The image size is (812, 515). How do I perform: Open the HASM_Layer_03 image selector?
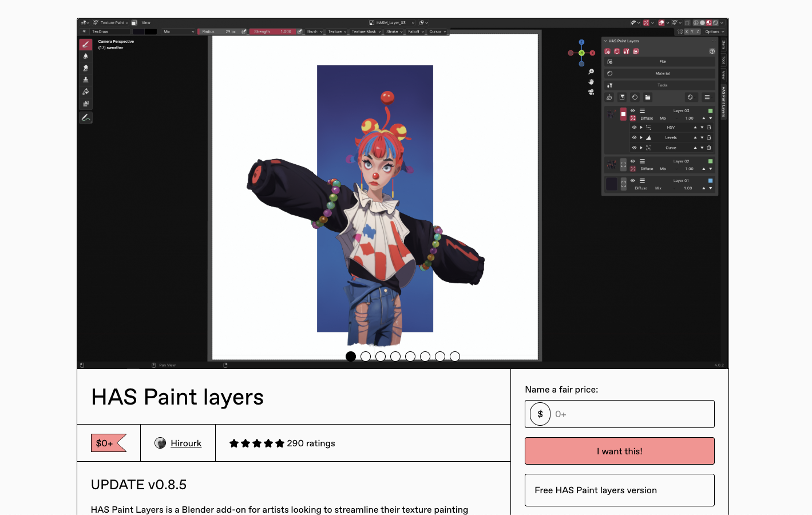(392, 23)
